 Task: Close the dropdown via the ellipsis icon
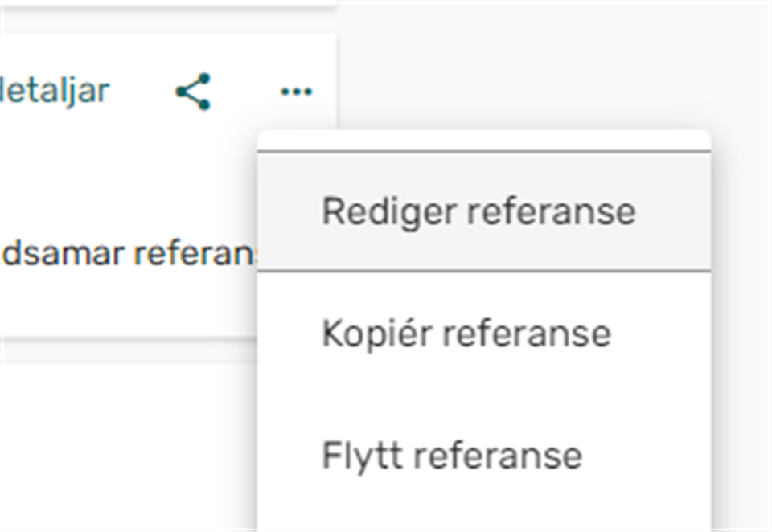(296, 92)
